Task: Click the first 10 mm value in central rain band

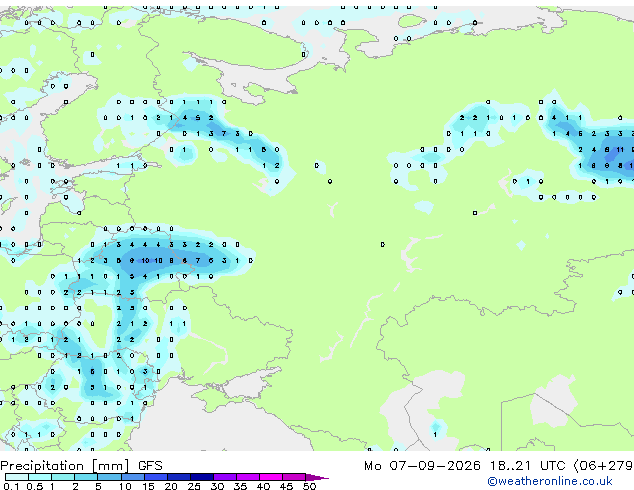Action: click(145, 261)
